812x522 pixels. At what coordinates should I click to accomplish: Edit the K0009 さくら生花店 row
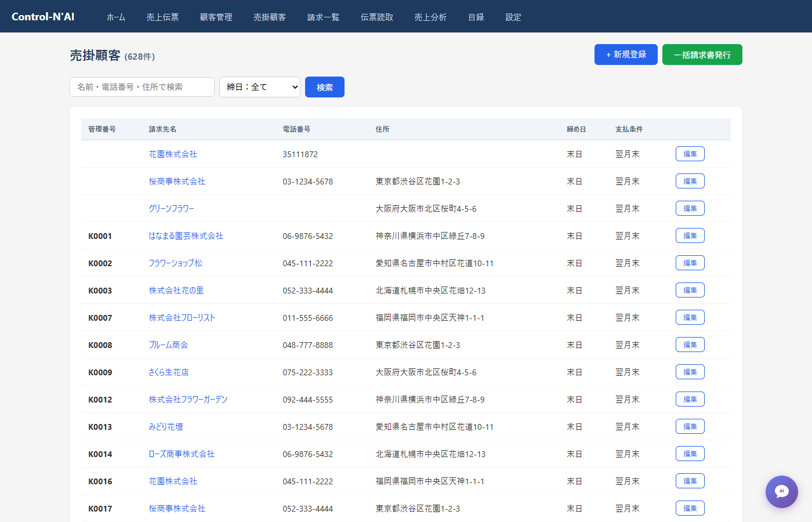(x=690, y=372)
